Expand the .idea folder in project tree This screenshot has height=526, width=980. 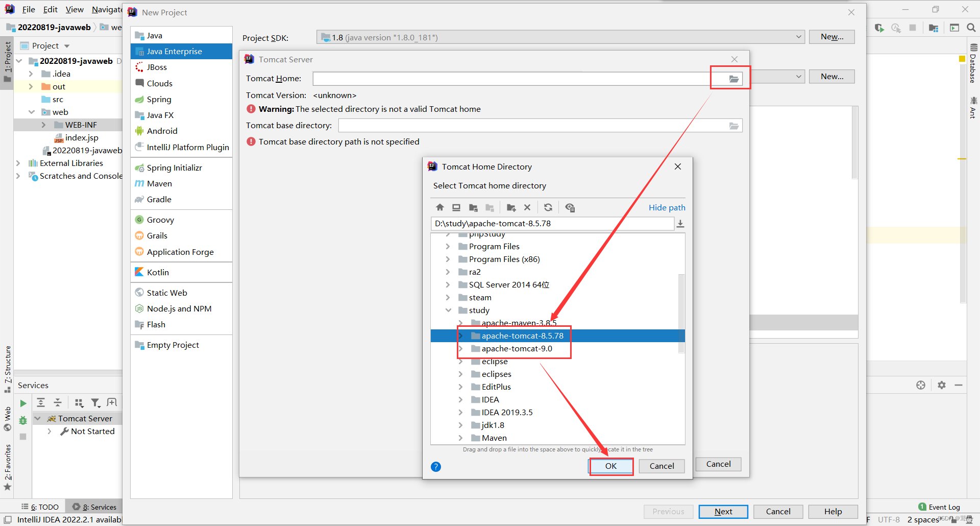(x=31, y=74)
